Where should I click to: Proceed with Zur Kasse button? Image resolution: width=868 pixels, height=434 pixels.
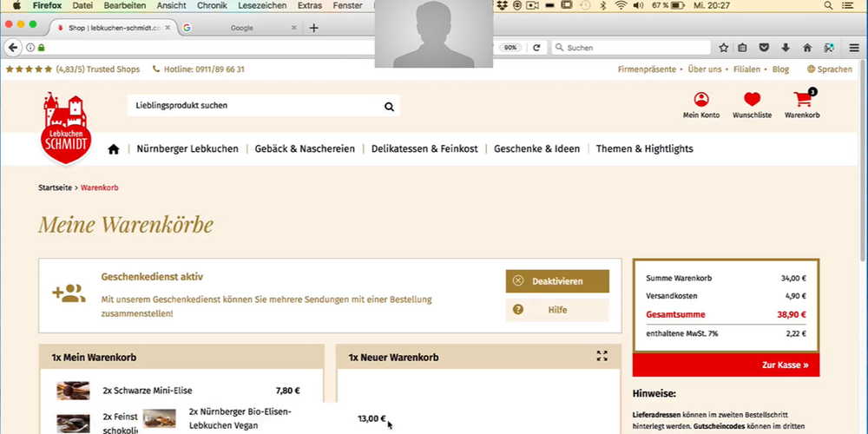(x=726, y=365)
